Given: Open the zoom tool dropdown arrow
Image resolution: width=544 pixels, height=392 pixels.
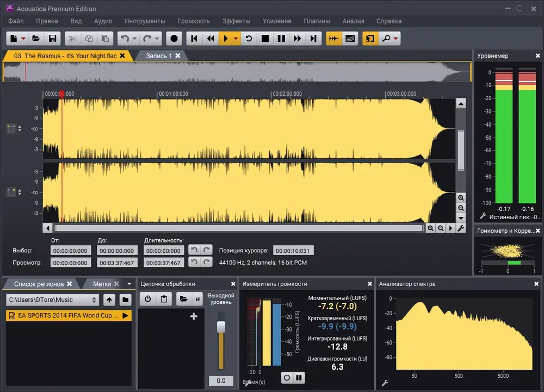Looking at the screenshot, I should click(x=395, y=39).
